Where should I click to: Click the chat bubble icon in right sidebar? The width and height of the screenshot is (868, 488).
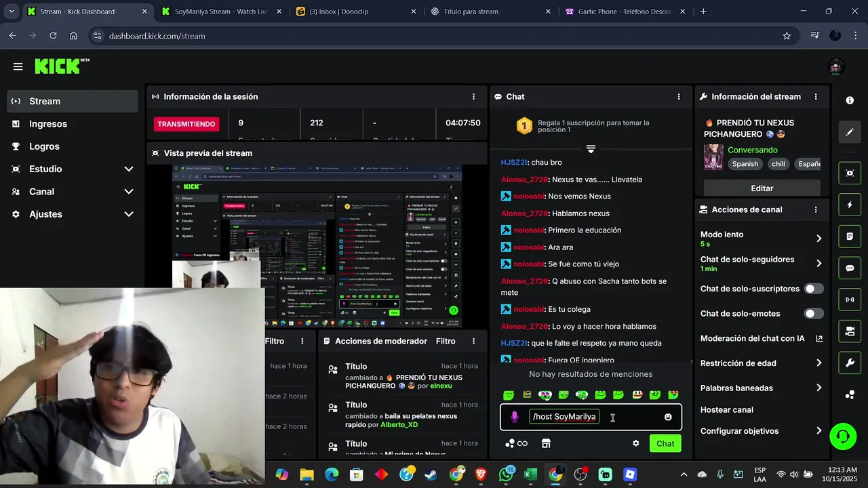850,268
